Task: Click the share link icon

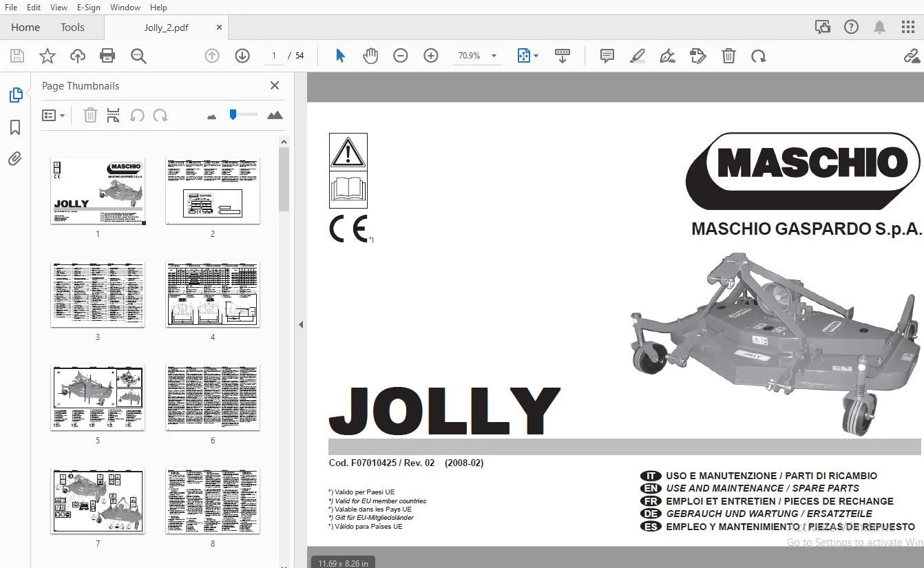Action: tap(912, 56)
